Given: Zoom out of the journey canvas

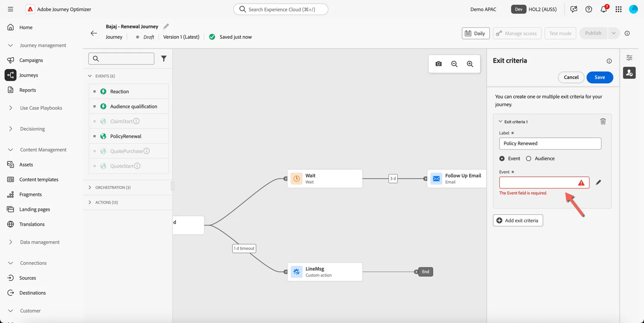Looking at the screenshot, I should pyautogui.click(x=454, y=64).
